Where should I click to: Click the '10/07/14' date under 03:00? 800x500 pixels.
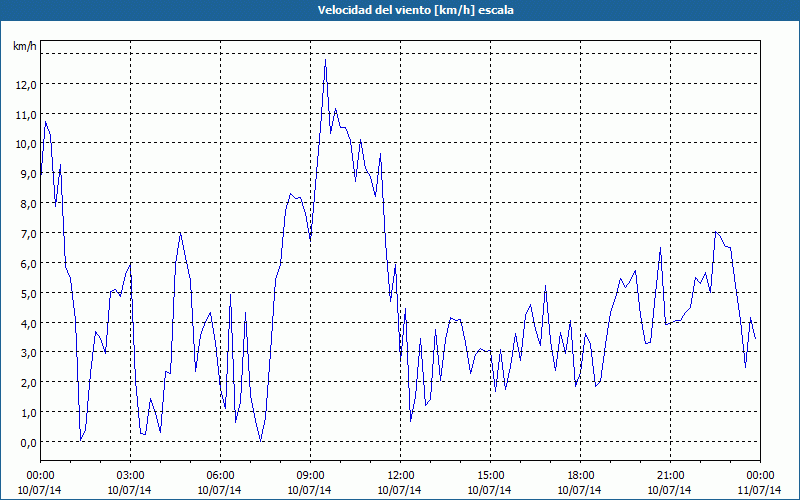[x=130, y=490]
